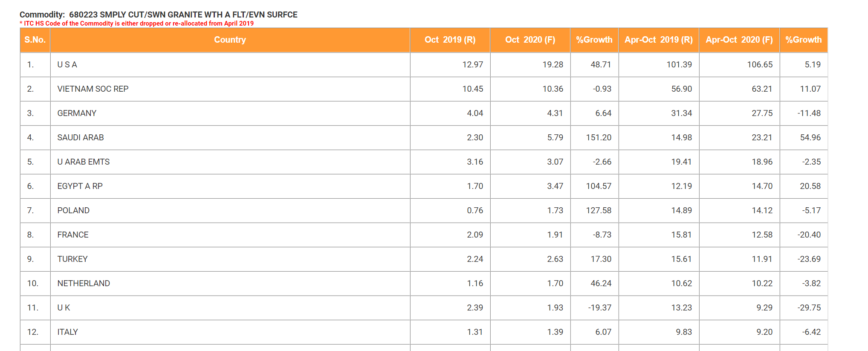Select the ITALY country cell
Screen dimensions: 868x351
68,332
